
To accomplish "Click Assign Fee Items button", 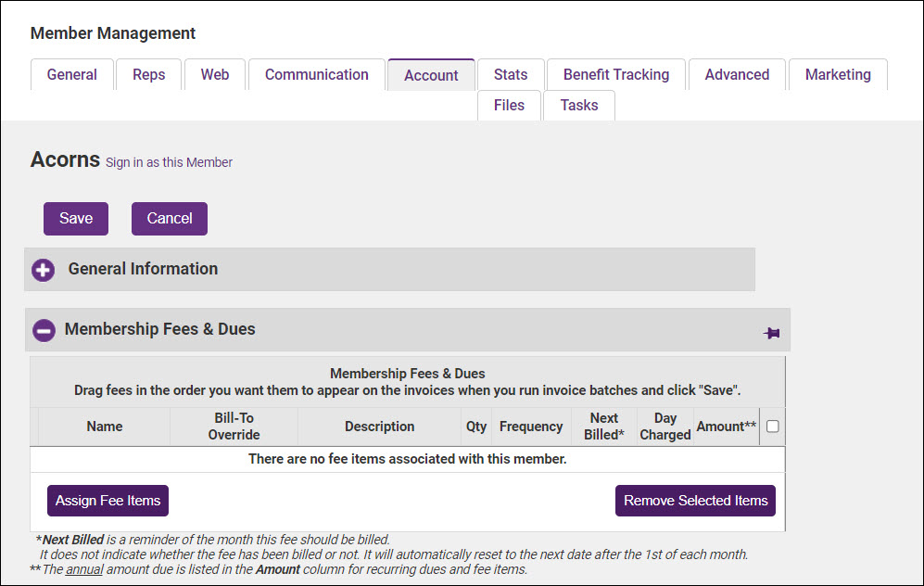I will pos(108,501).
